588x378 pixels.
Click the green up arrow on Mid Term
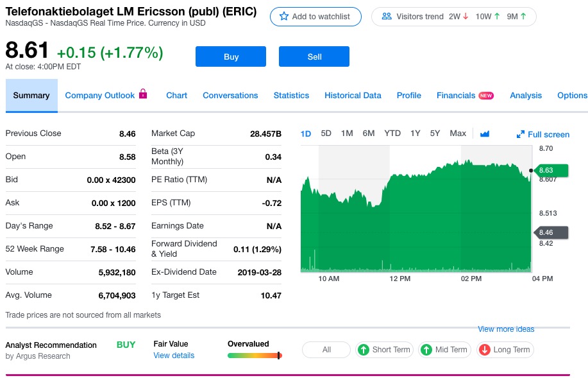point(426,350)
